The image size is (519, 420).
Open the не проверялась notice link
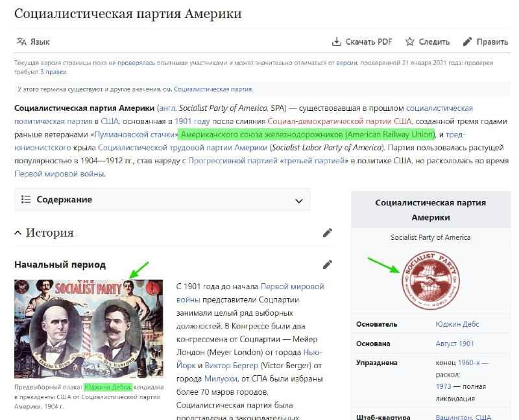click(x=132, y=63)
